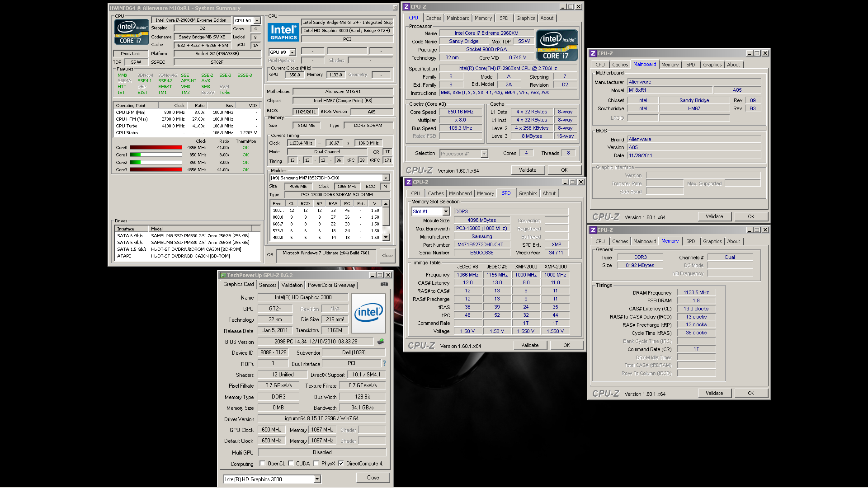The height and width of the screenshot is (488, 868).
Task: Click the memory timings table scrollbar down arrow
Action: 386,237
